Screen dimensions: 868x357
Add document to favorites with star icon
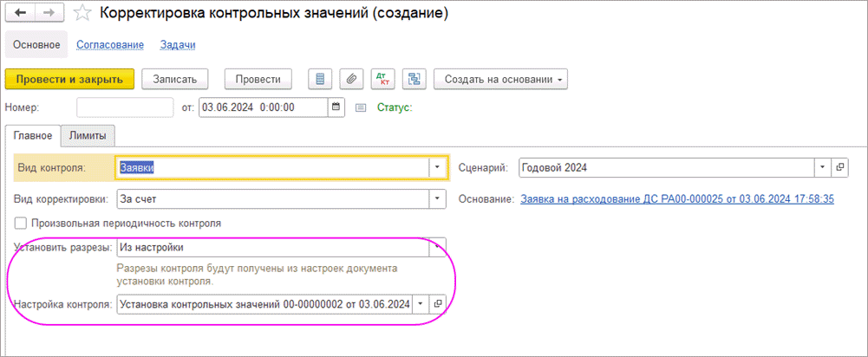tap(82, 13)
